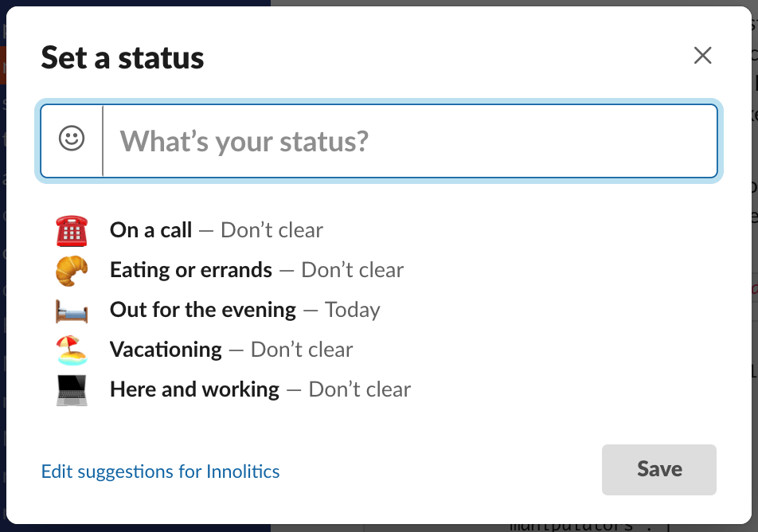Click "Don't clear" beside Vacationing
This screenshot has height=532, width=758.
302,350
